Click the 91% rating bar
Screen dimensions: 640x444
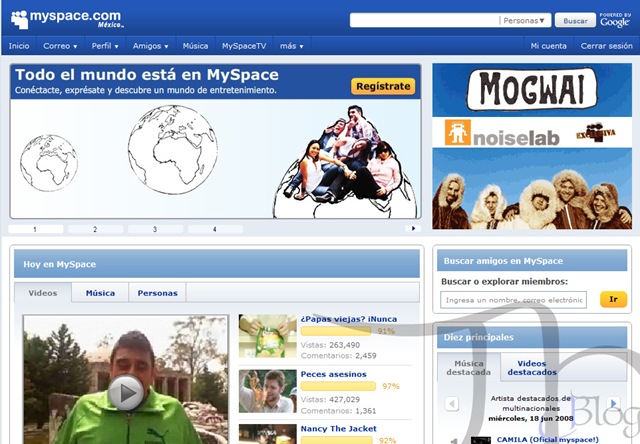tap(336, 331)
